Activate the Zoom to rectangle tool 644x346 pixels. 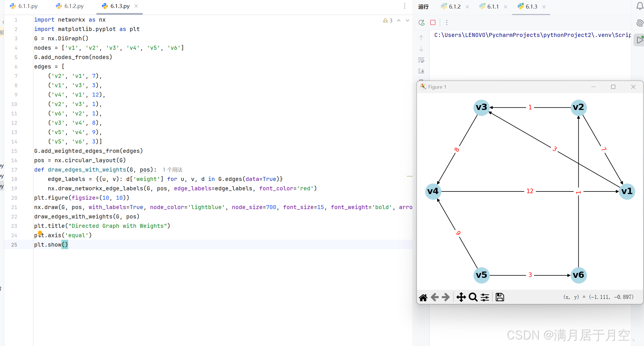pos(473,297)
